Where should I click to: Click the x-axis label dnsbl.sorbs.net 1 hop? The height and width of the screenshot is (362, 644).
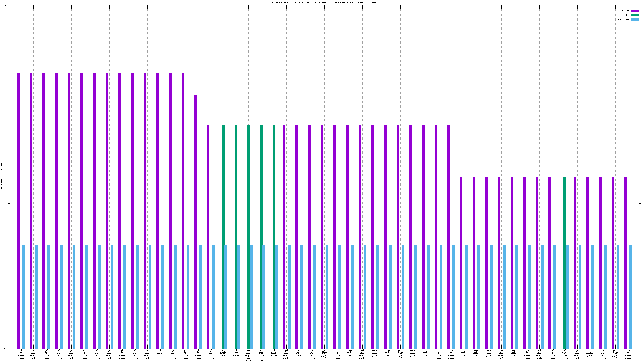[223, 354]
